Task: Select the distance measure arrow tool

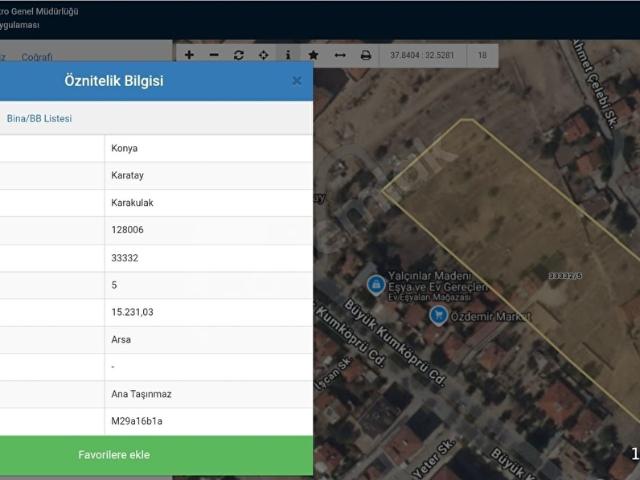Action: (340, 55)
